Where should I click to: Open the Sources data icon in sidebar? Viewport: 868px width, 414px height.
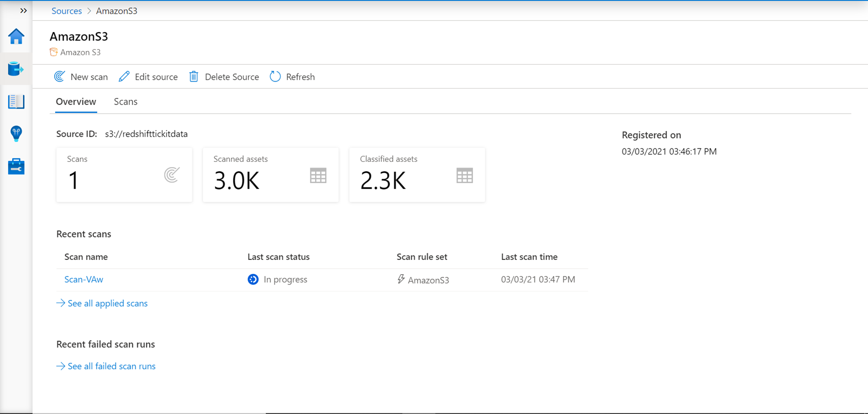16,69
